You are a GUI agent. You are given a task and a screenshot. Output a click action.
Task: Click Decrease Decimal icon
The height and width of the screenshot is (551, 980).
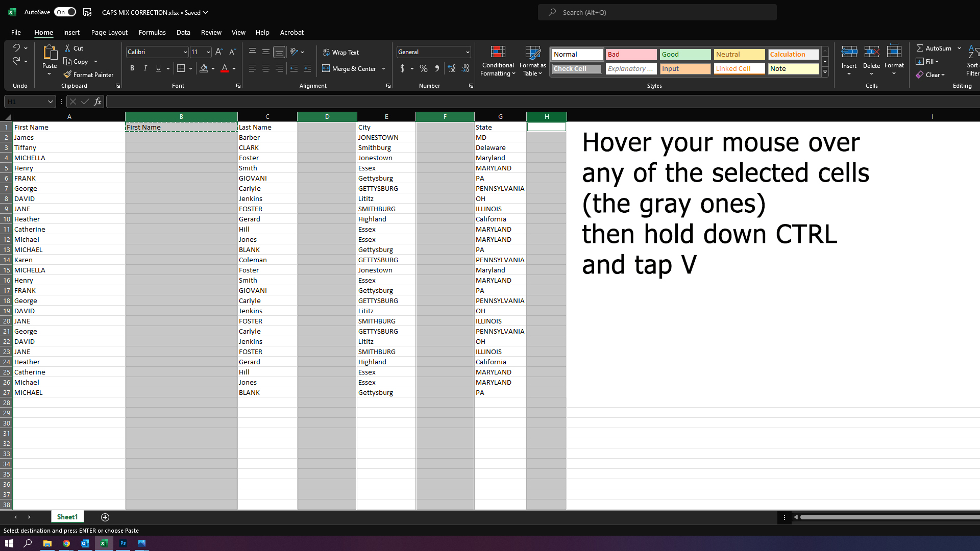coord(465,68)
